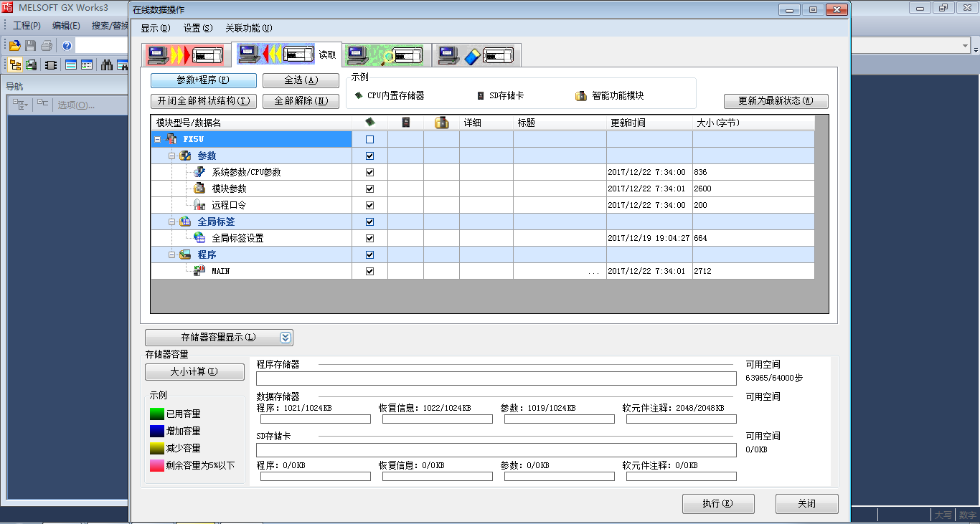Click the open project folder icon
The width and height of the screenshot is (980, 524).
point(14,46)
